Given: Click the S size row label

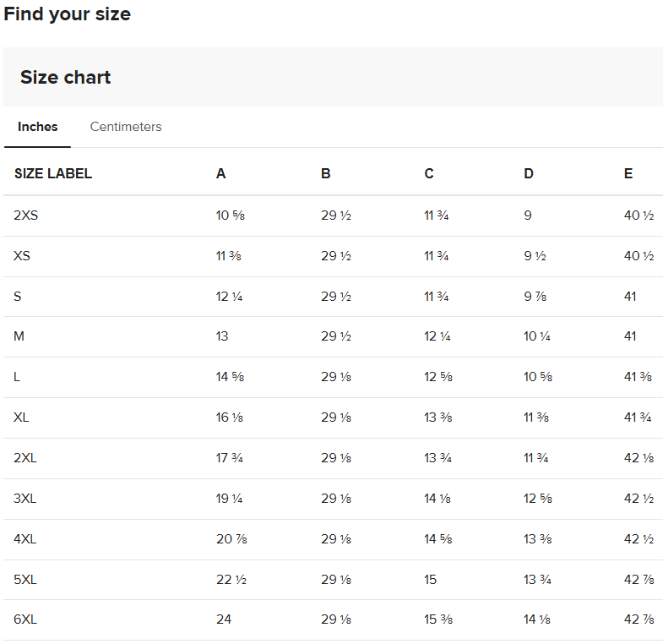Looking at the screenshot, I should click(x=18, y=297).
